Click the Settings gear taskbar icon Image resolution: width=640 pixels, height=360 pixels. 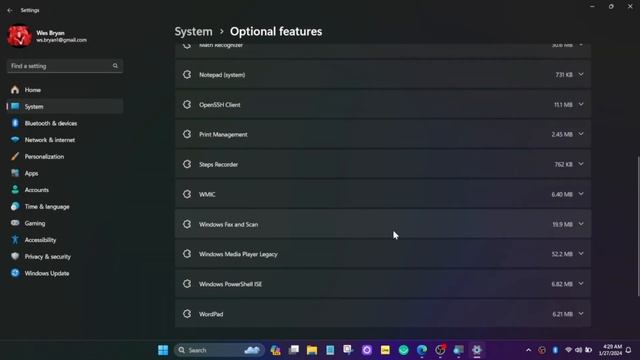pos(477,350)
